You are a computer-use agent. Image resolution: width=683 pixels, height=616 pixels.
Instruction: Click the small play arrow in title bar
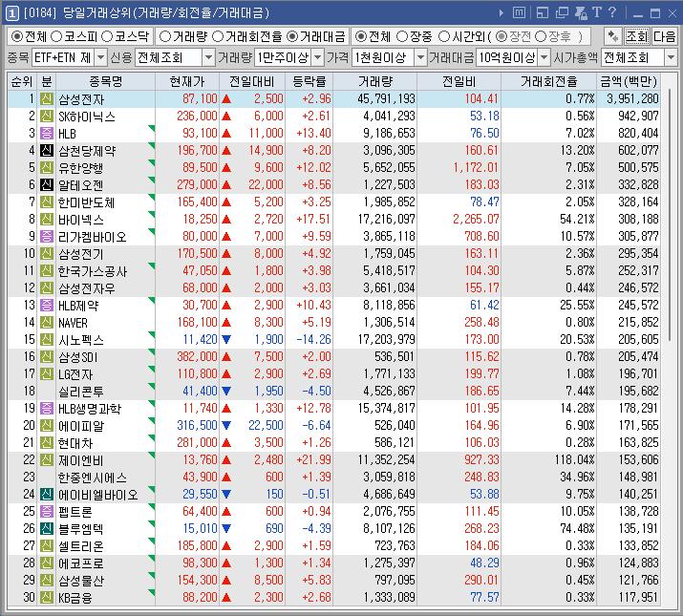point(502,13)
